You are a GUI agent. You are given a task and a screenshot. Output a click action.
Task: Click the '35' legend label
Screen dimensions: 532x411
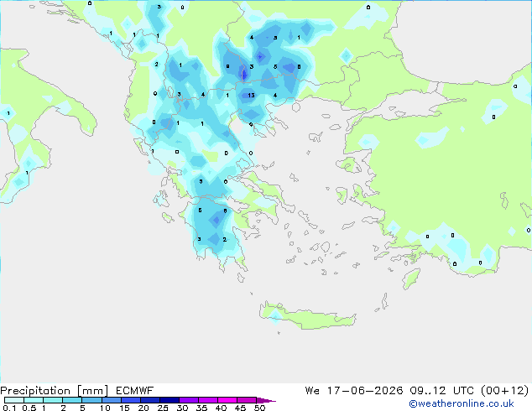(201, 408)
